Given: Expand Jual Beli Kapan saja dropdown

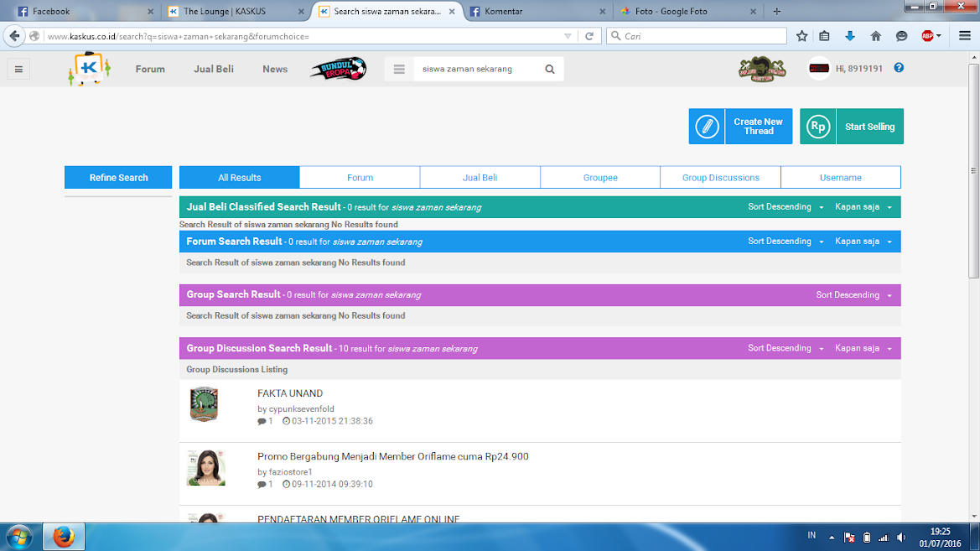Looking at the screenshot, I should coord(863,207).
